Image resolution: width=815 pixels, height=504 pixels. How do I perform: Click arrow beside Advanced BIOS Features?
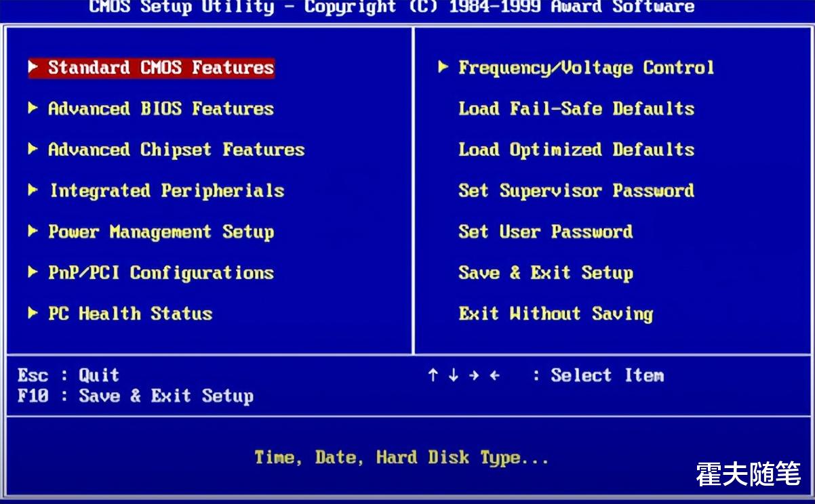[33, 108]
